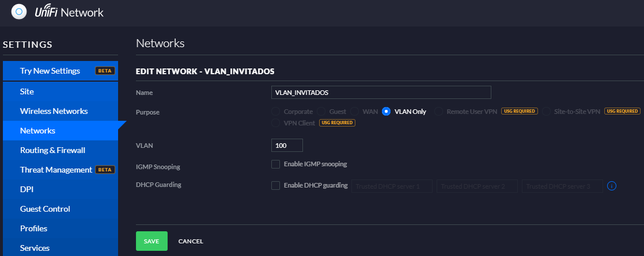Click the VLAN ID field showing 100

[287, 145]
